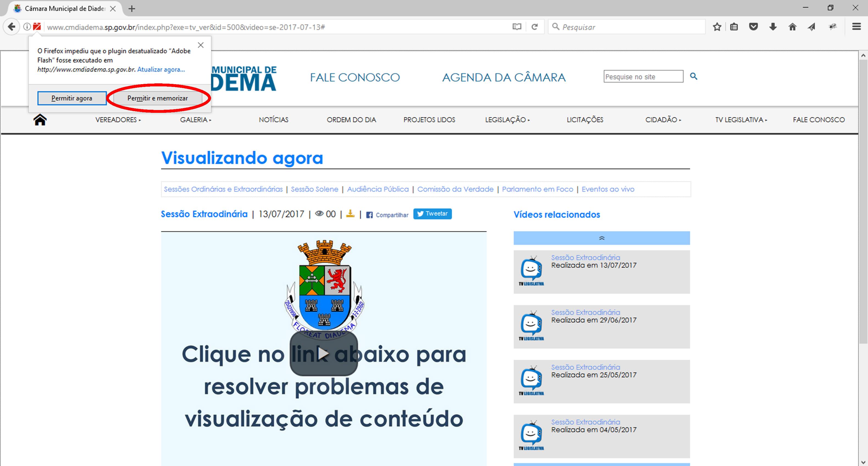868x466 pixels.
Task: Open the NOTÍCIAS menu item
Action: pyautogui.click(x=273, y=120)
